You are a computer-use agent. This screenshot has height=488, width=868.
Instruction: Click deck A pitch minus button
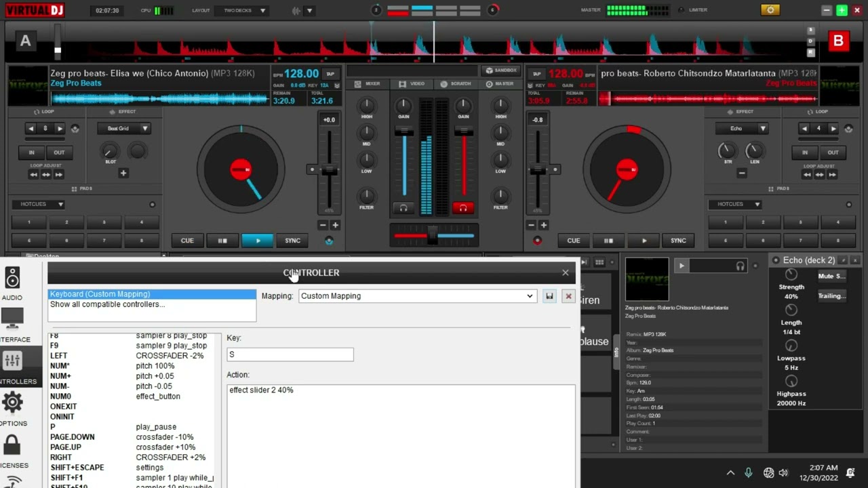click(323, 225)
